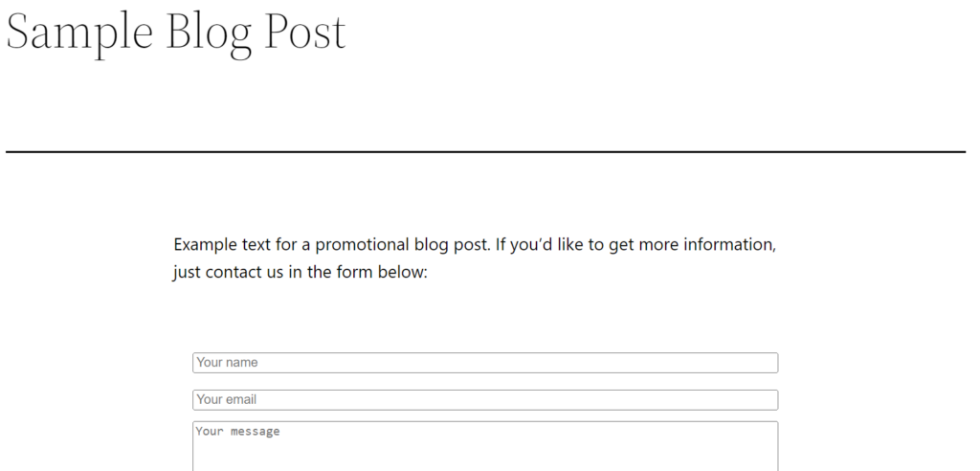Click the phrase "If you'd like"
Viewport: 980px width, 471px height.
point(539,245)
